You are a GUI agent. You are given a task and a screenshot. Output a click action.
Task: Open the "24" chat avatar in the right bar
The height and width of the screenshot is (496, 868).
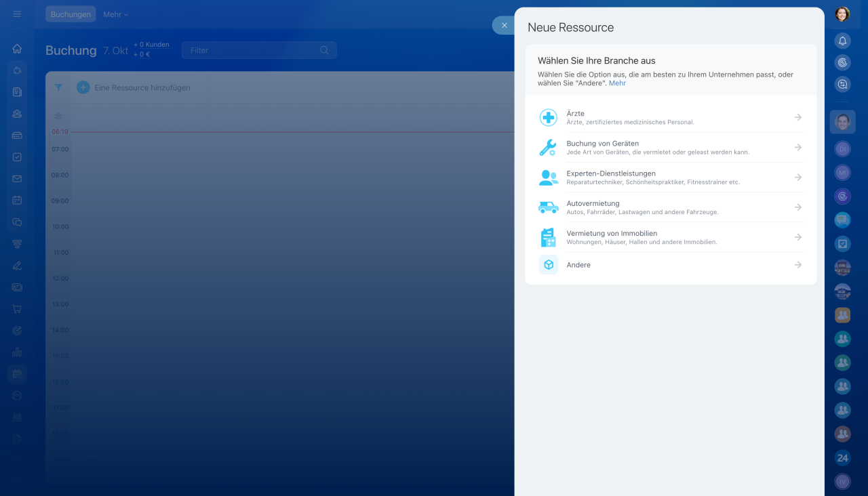pos(842,458)
